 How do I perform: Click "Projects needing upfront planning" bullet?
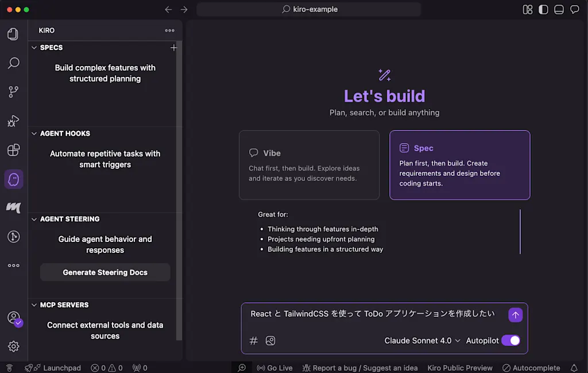click(321, 239)
